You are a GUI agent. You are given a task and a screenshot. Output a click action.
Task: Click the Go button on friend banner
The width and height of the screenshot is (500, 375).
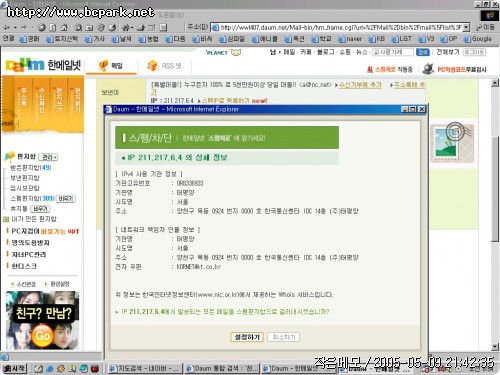42,336
